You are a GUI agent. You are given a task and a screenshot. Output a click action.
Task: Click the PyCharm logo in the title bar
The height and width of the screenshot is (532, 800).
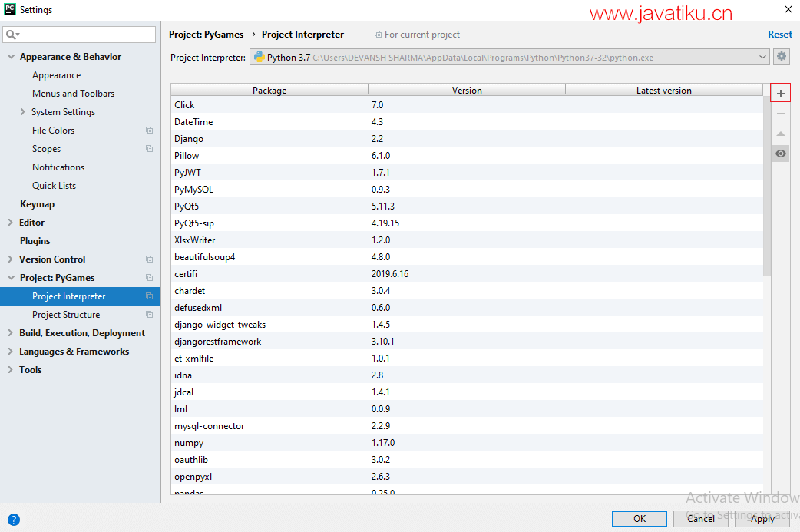click(x=10, y=9)
